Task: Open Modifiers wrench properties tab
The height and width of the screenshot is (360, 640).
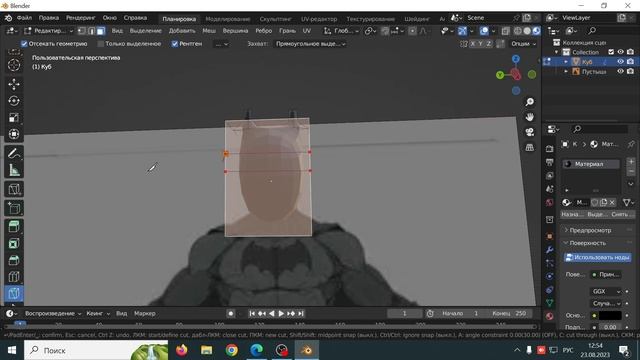Action: (x=549, y=249)
